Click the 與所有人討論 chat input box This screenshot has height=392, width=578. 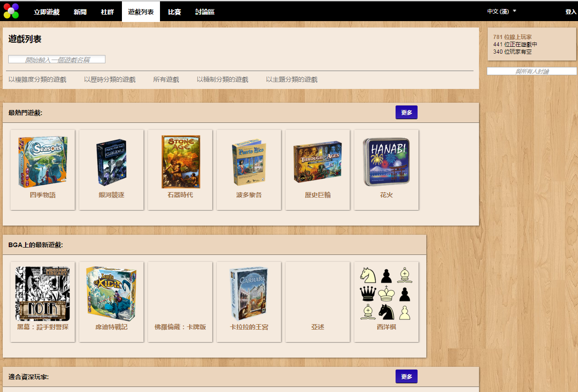(532, 72)
